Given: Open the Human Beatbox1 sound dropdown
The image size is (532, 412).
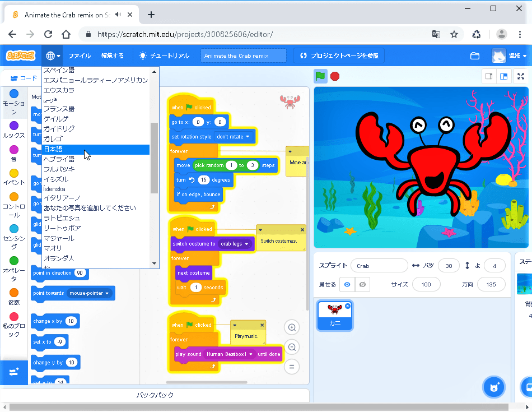Looking at the screenshot, I should click(x=230, y=354).
